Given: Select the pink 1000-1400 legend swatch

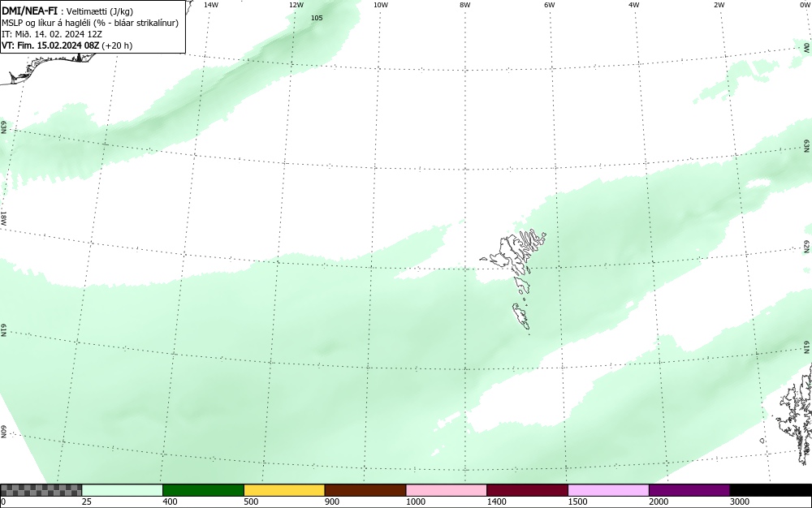Looking at the screenshot, I should [x=447, y=490].
